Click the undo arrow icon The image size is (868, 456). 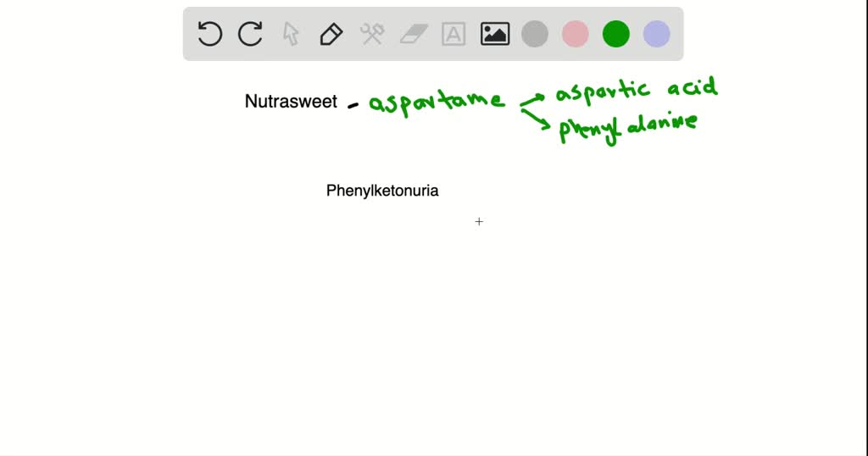tap(210, 34)
